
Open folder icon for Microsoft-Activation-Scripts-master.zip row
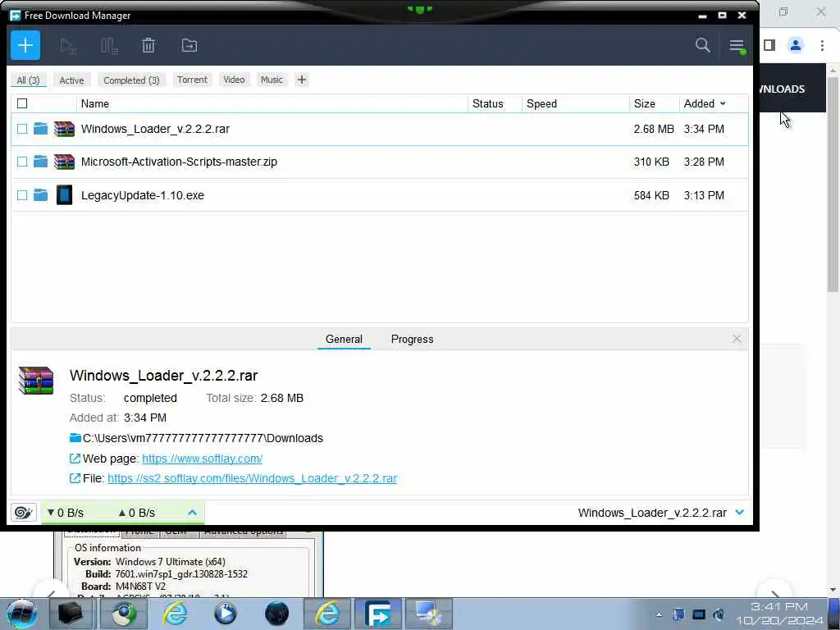tap(41, 162)
